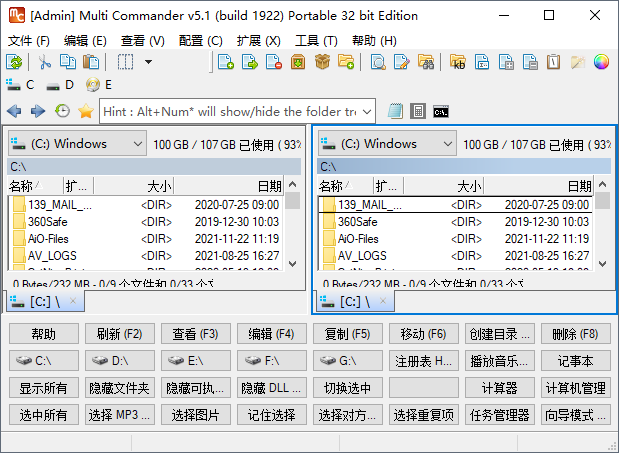Click the blue forward arrow
Image resolution: width=619 pixels, height=453 pixels.
pos(38,112)
